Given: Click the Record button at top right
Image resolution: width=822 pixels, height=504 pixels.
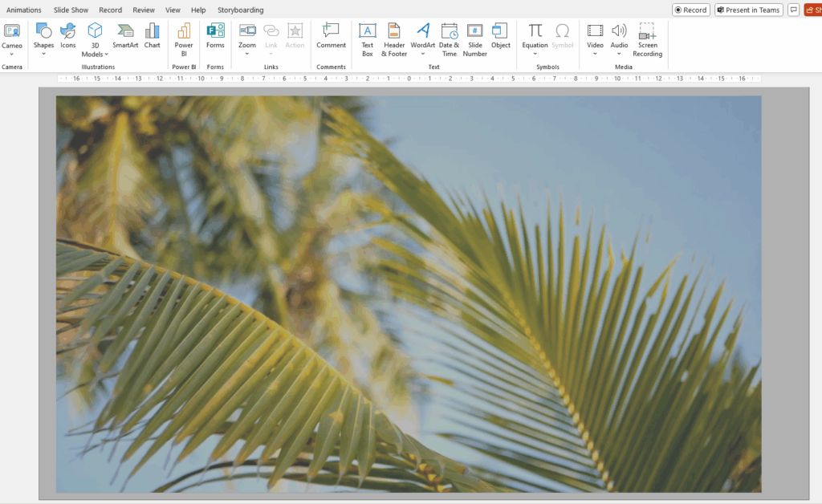Looking at the screenshot, I should (691, 10).
